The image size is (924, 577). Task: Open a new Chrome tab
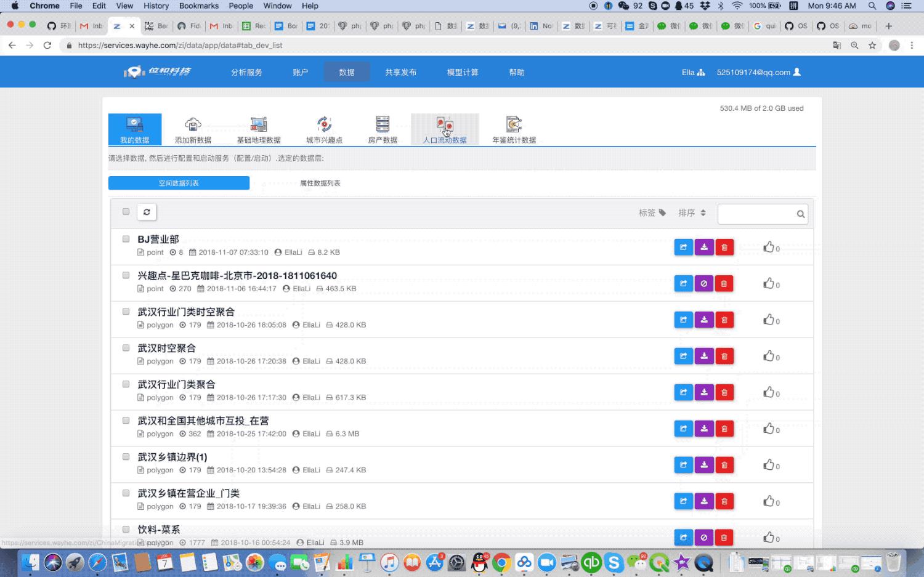pos(888,26)
